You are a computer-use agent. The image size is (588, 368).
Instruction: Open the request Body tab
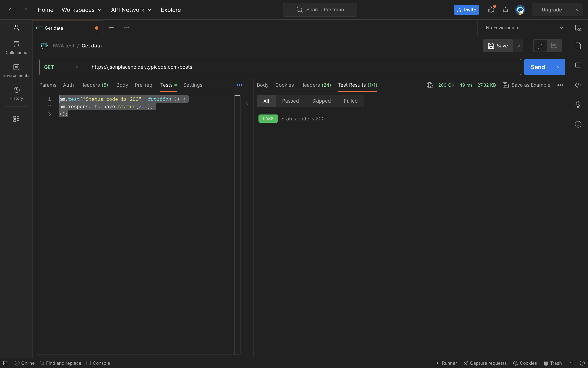[122, 85]
